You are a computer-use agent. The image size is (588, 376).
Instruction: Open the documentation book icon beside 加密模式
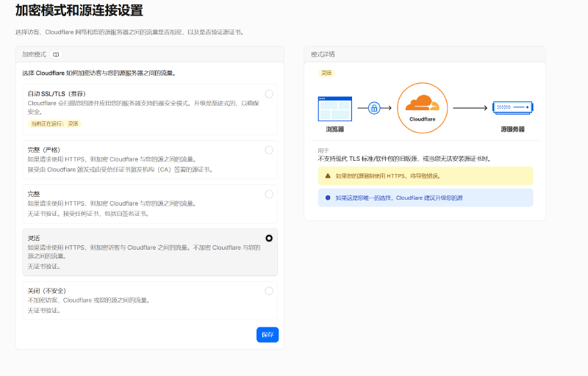pos(56,54)
